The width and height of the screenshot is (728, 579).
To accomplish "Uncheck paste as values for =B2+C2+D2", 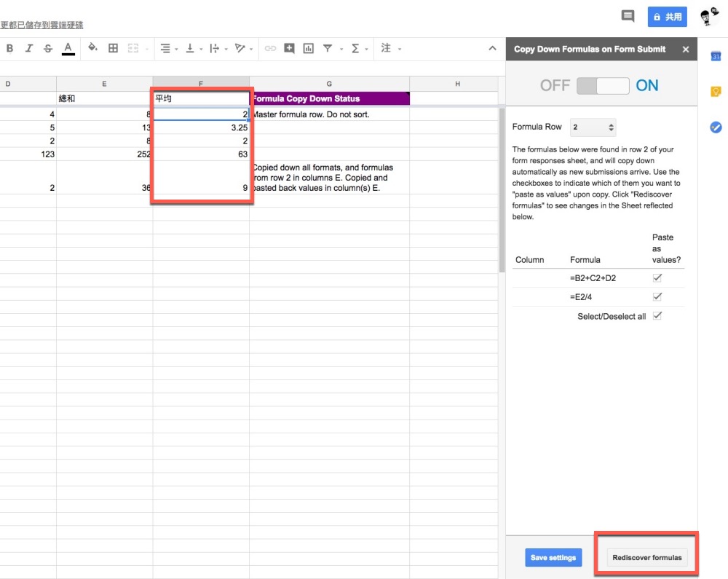I will [x=657, y=277].
